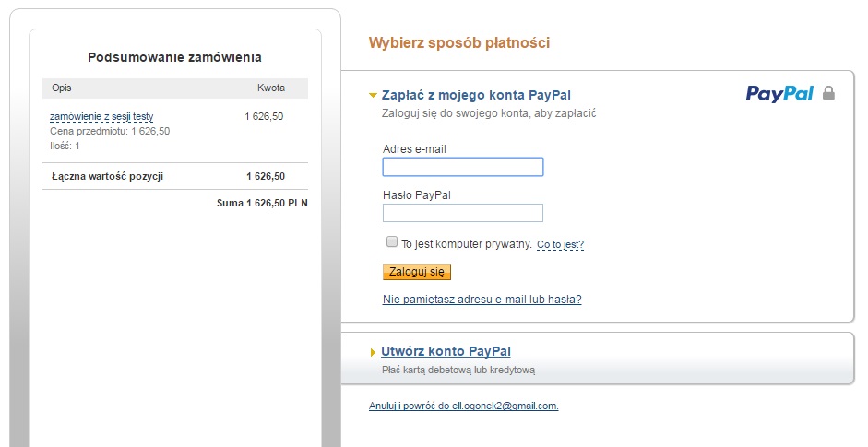The width and height of the screenshot is (868, 447).
Task: Select the Kwota column header
Action: point(270,88)
